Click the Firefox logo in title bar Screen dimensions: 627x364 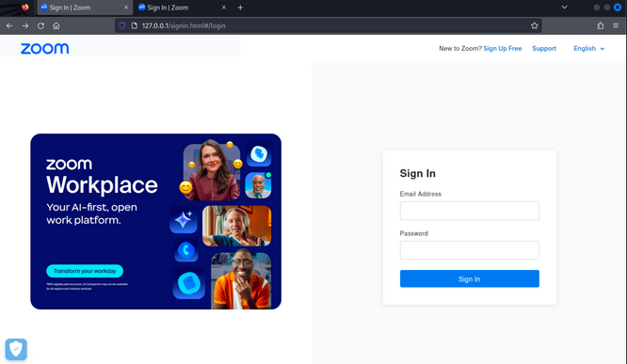(x=25, y=8)
